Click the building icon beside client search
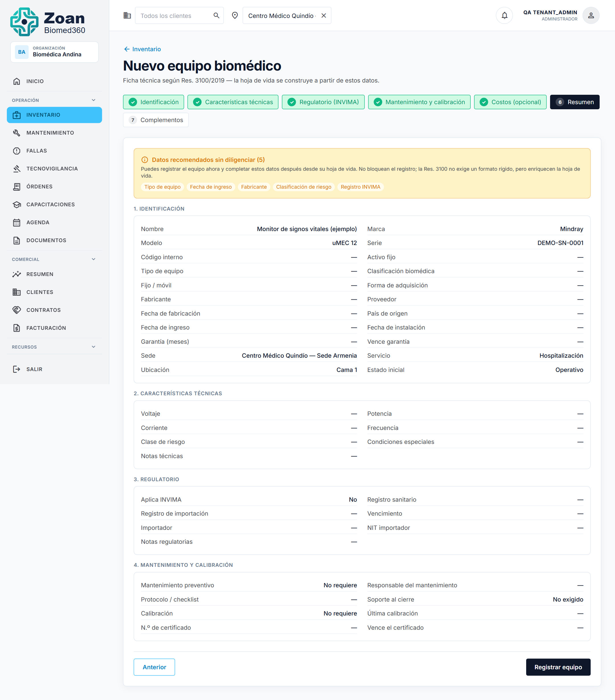 click(127, 15)
